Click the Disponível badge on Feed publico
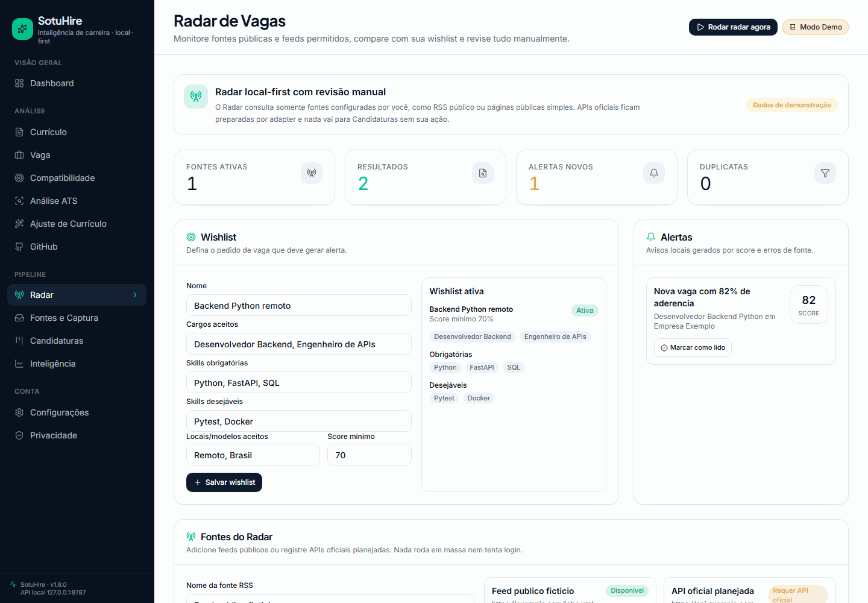Image resolution: width=868 pixels, height=603 pixels. pos(627,591)
